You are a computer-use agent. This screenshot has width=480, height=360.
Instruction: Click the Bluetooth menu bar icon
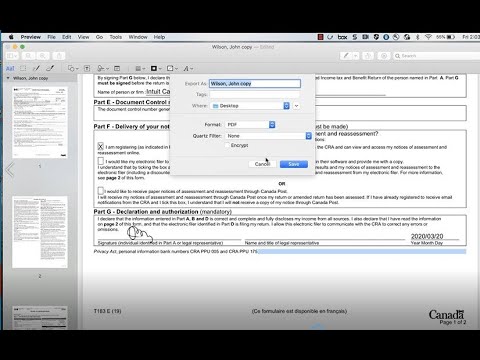tap(417, 37)
